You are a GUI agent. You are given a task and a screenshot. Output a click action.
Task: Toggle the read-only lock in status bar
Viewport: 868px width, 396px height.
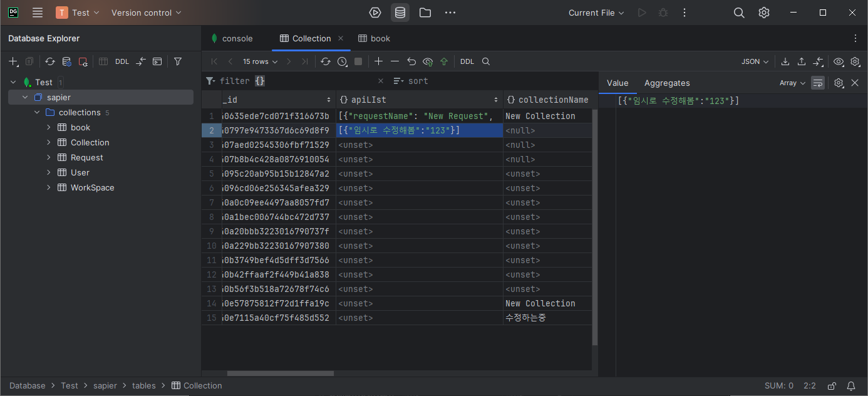[832, 386]
